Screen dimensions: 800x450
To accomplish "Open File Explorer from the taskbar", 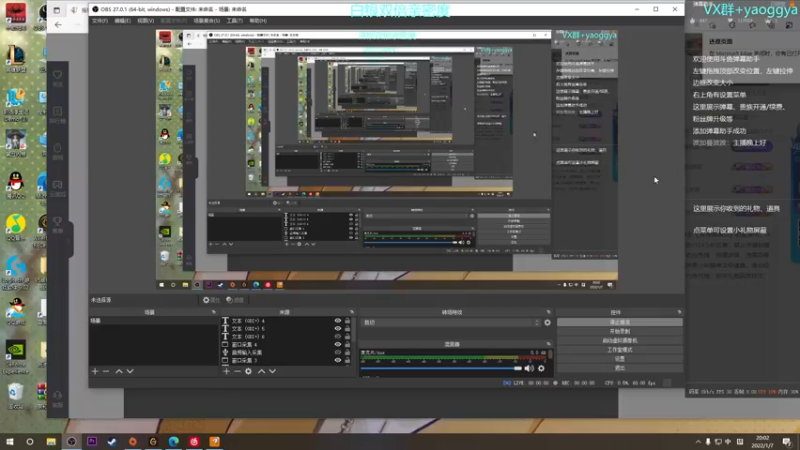I will tap(51, 441).
